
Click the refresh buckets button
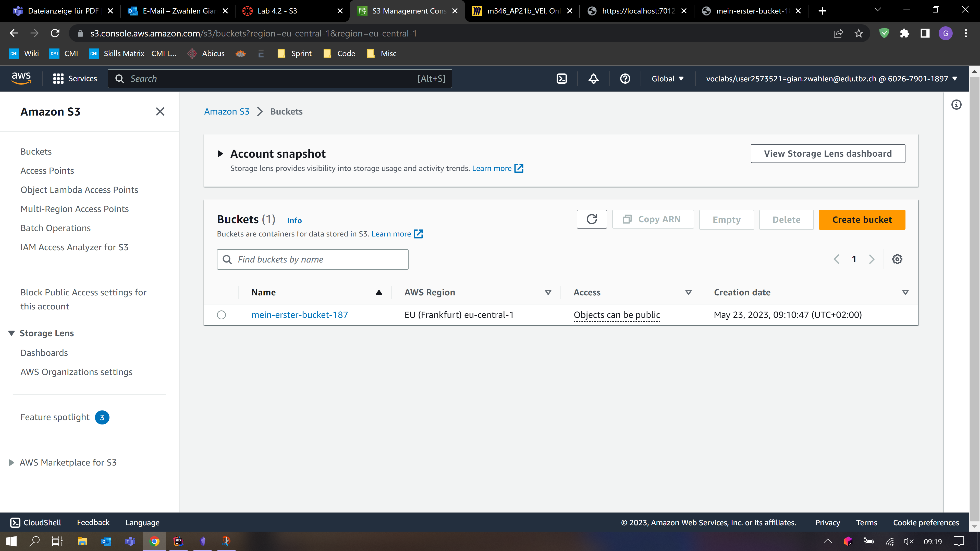pyautogui.click(x=592, y=219)
